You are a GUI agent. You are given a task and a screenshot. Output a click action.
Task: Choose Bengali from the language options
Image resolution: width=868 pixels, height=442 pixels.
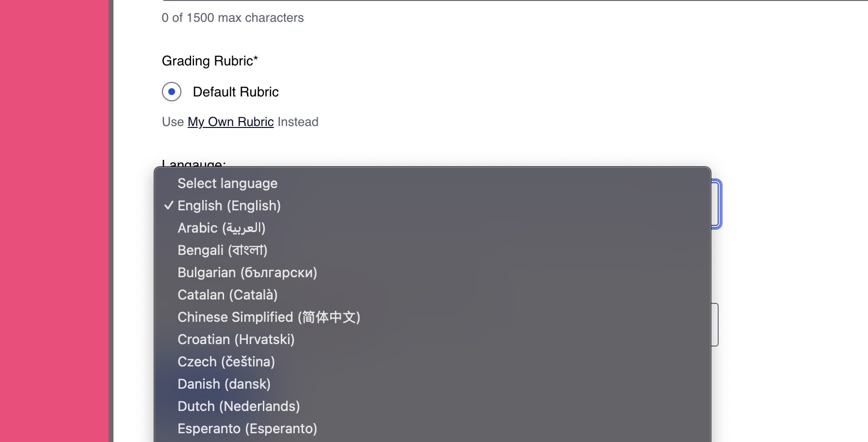pos(222,250)
